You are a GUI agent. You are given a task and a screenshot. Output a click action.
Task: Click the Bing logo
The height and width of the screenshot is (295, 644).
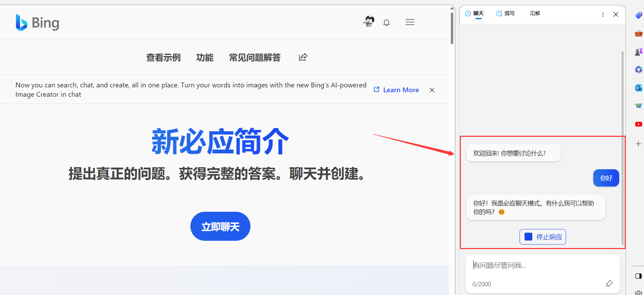coord(37,22)
